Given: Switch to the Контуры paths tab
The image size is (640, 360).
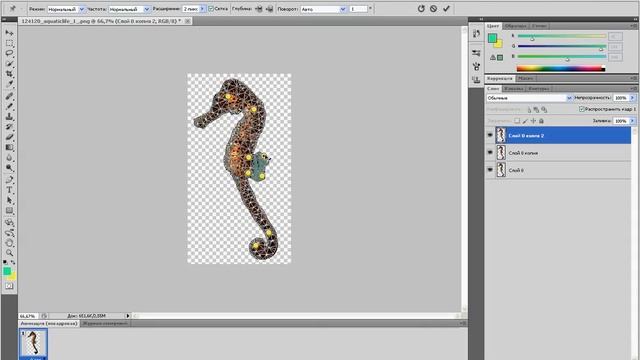Looking at the screenshot, I should 538,88.
